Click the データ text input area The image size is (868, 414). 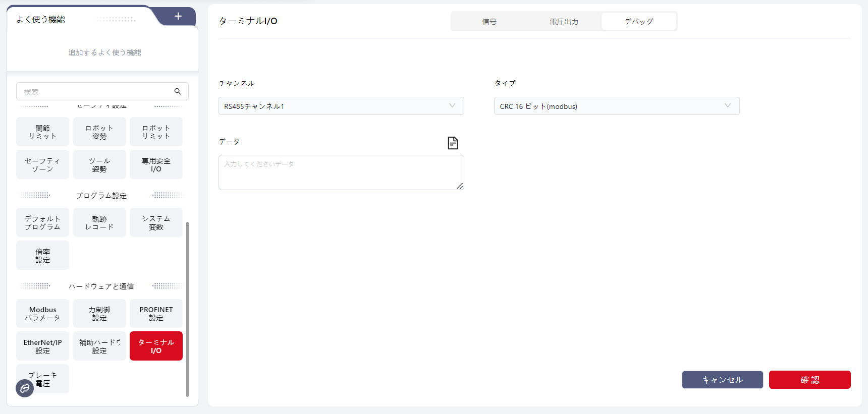pos(341,172)
